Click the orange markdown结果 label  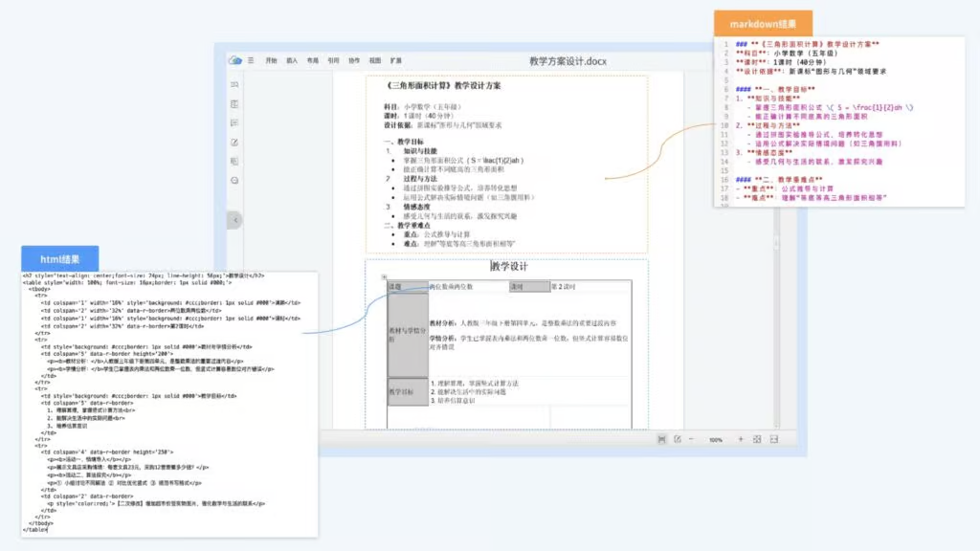(763, 24)
